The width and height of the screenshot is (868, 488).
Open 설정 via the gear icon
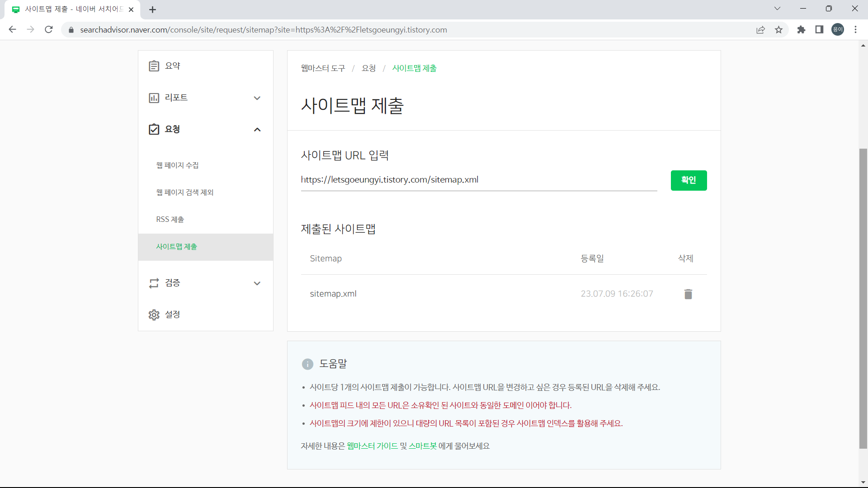pos(154,314)
